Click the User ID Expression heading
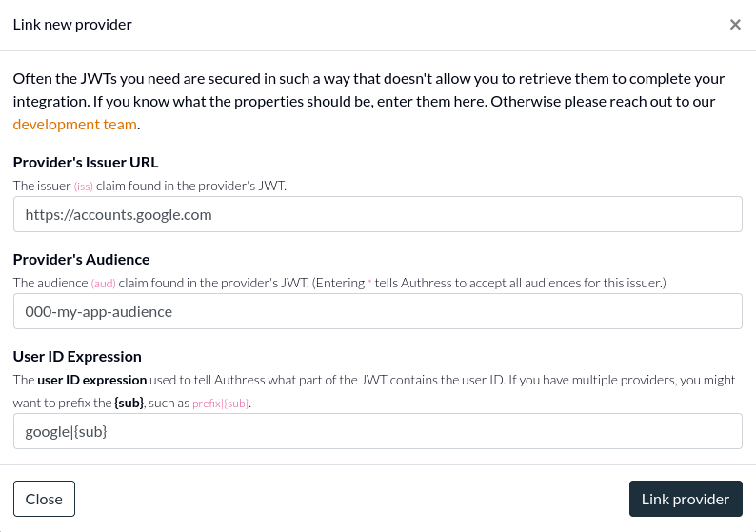Image resolution: width=756 pixels, height=532 pixels. 77,356
